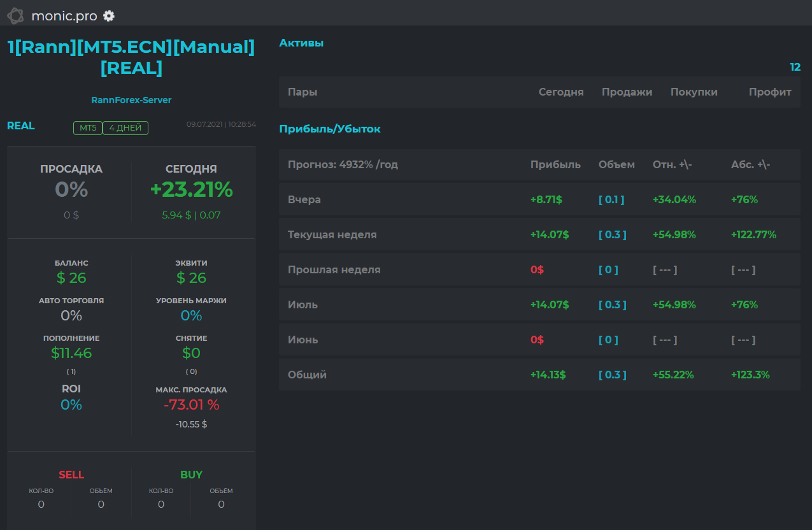The width and height of the screenshot is (812, 530).
Task: Open settings via the gear icon
Action: tap(109, 16)
